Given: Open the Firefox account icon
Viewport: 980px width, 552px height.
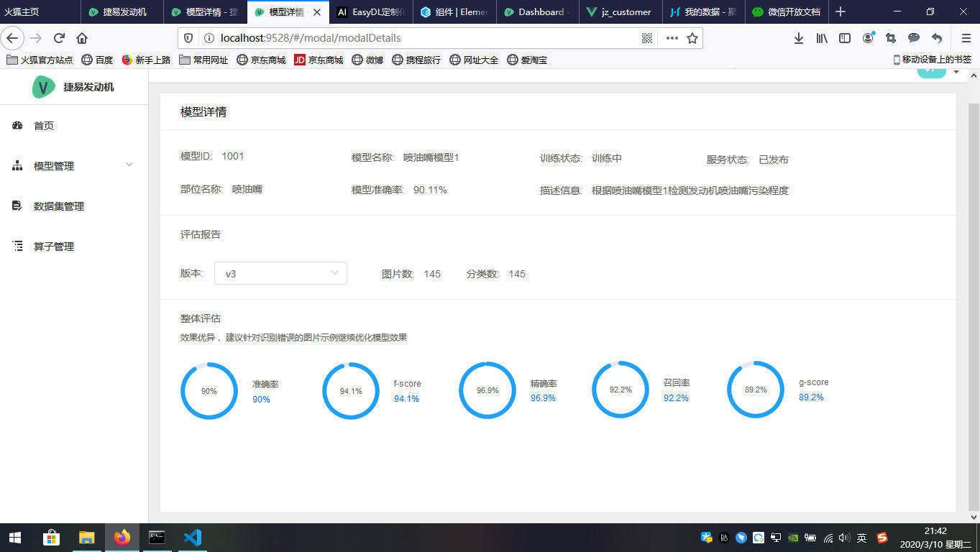Looking at the screenshot, I should 868,38.
